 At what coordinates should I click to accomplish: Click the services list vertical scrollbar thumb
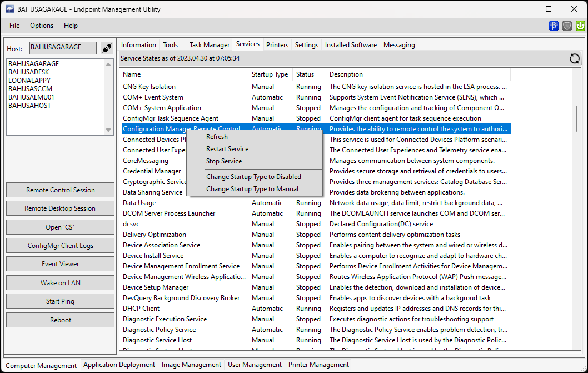577,118
